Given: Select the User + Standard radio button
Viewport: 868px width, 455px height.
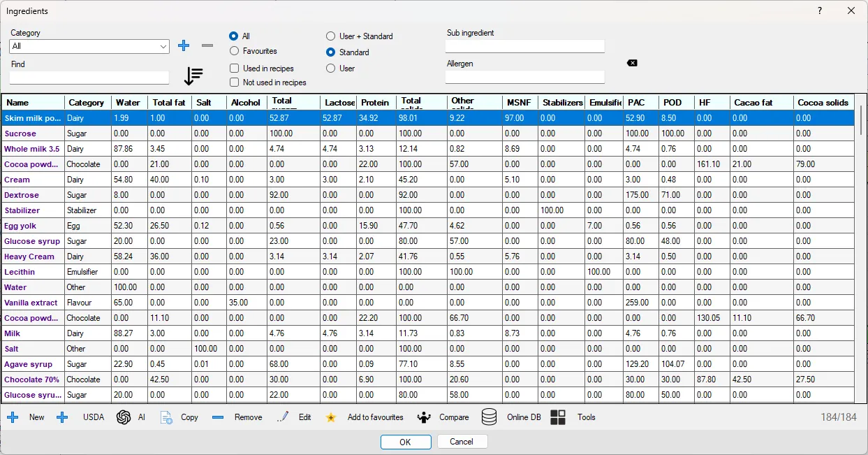Looking at the screenshot, I should 330,36.
